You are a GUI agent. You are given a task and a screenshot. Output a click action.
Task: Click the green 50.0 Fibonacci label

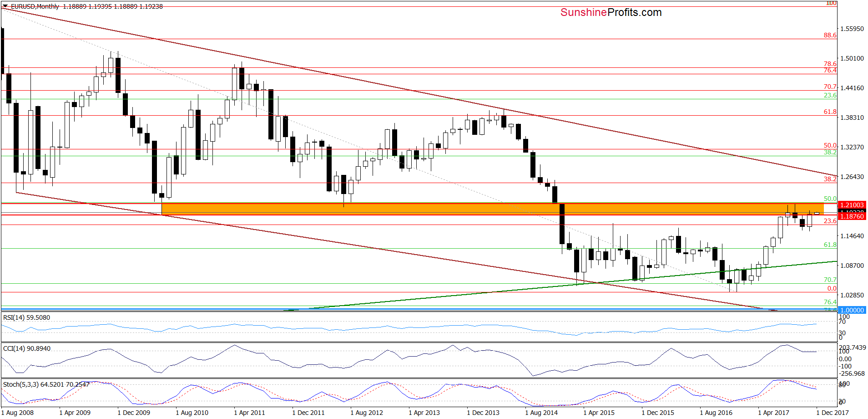pyautogui.click(x=830, y=199)
